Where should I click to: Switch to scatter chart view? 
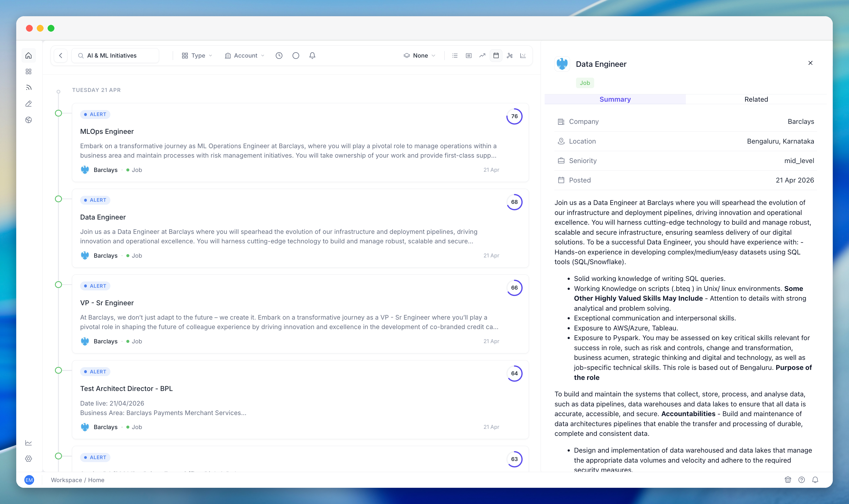click(523, 55)
